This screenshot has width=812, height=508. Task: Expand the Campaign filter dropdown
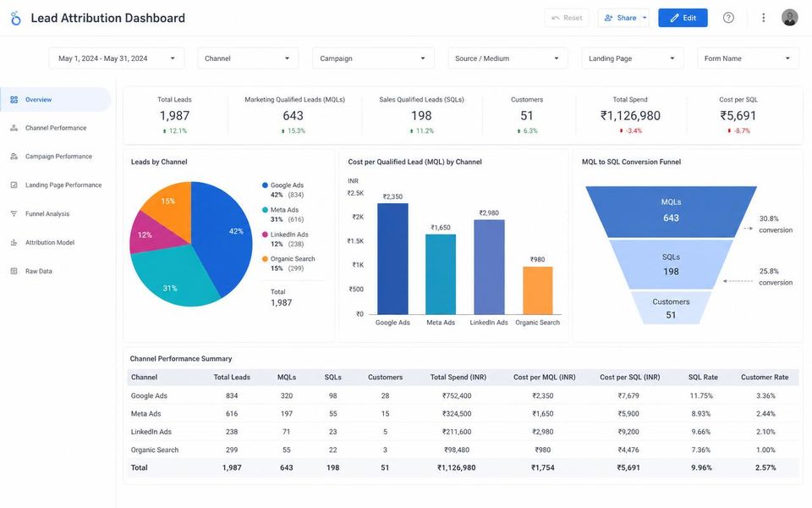tap(373, 58)
